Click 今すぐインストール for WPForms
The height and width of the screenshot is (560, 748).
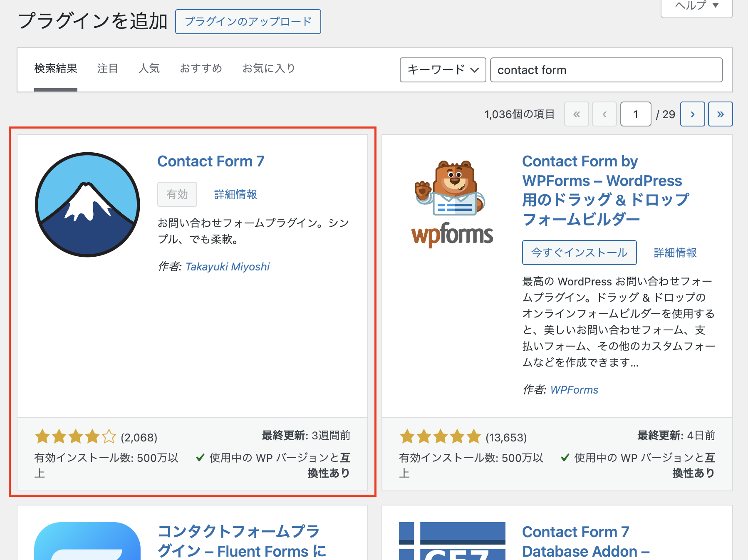tap(579, 253)
